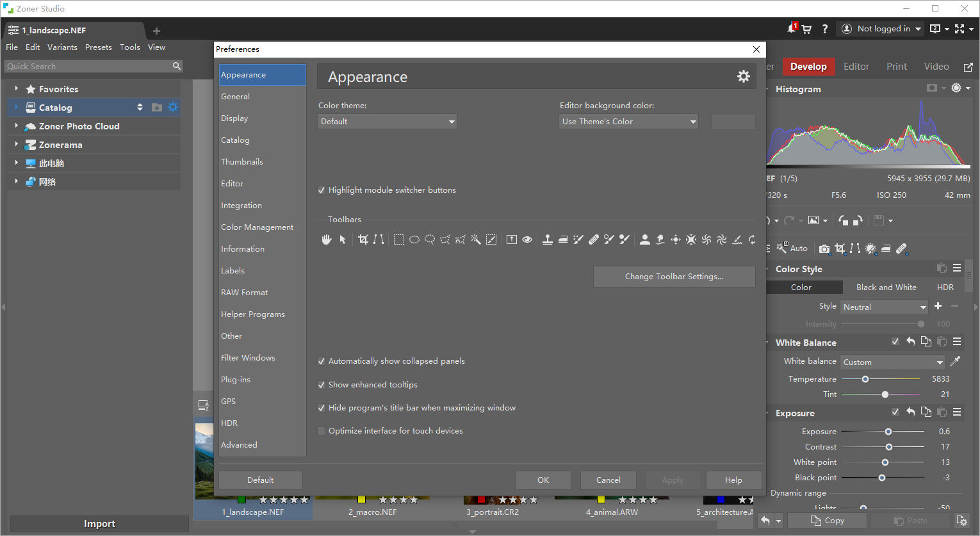The image size is (980, 536).
Task: Select the red eye (eye) tool icon
Action: 527,240
